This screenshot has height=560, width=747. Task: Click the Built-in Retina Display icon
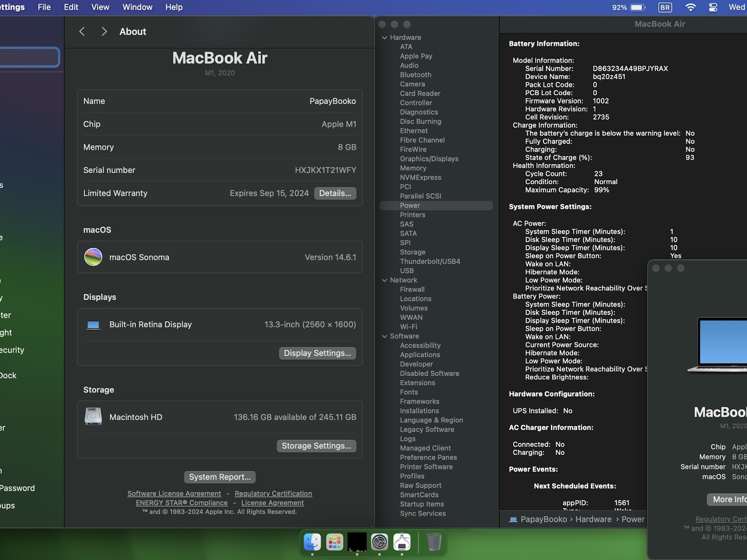(93, 324)
